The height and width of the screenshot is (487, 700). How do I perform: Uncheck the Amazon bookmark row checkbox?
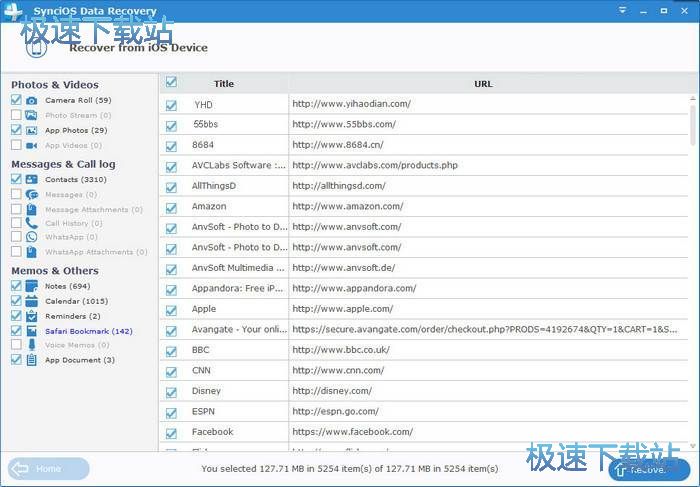(x=171, y=208)
